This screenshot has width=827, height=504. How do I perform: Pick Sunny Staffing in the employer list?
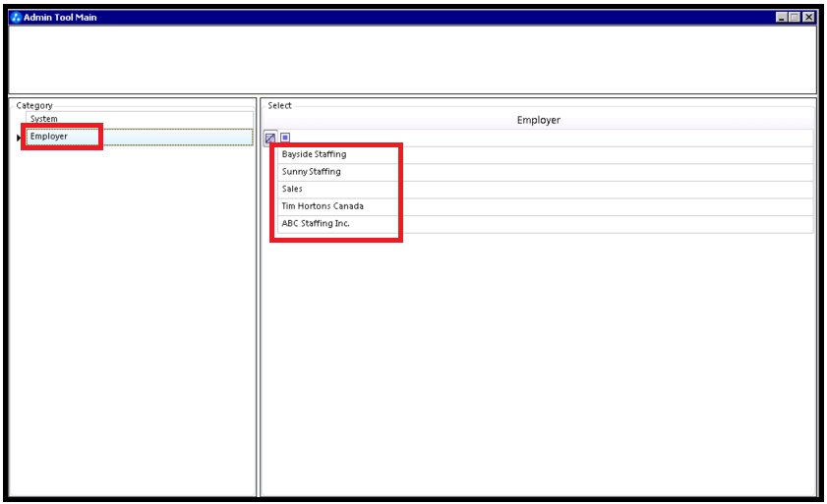[x=546, y=172]
